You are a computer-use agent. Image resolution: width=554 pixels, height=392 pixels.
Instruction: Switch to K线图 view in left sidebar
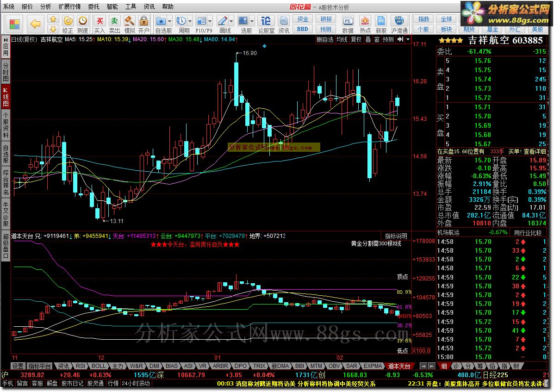[6, 97]
